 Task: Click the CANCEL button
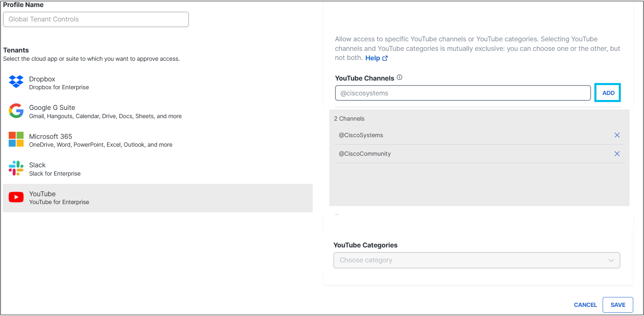585,305
